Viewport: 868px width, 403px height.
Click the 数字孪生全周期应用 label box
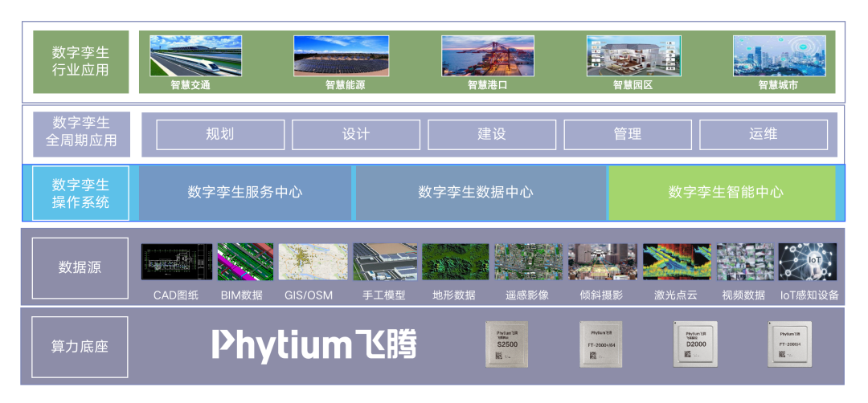point(81,134)
